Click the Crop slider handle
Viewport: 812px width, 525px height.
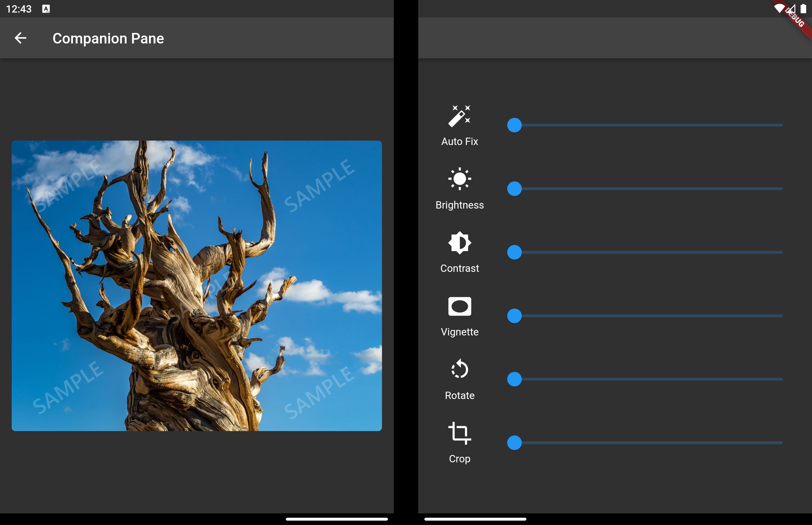[514, 442]
